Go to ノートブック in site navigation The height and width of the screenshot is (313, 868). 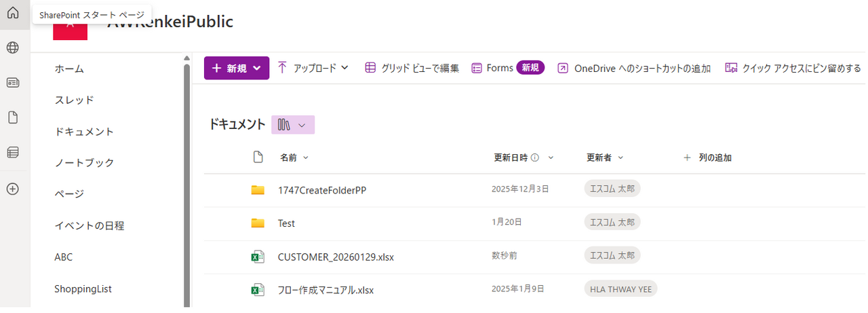pos(84,163)
